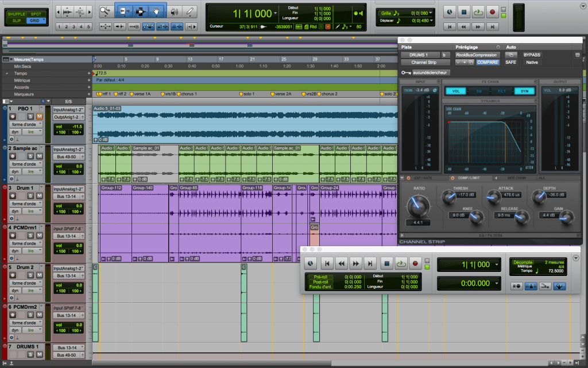
Task: Select the Zoomer tool in the toolbar
Action: 105,11
